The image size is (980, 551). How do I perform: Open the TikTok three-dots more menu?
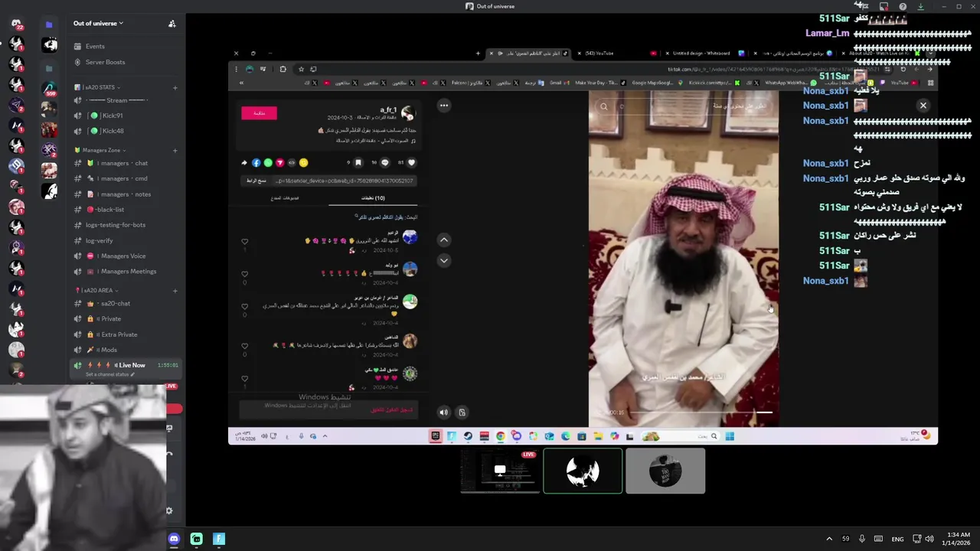tap(444, 106)
